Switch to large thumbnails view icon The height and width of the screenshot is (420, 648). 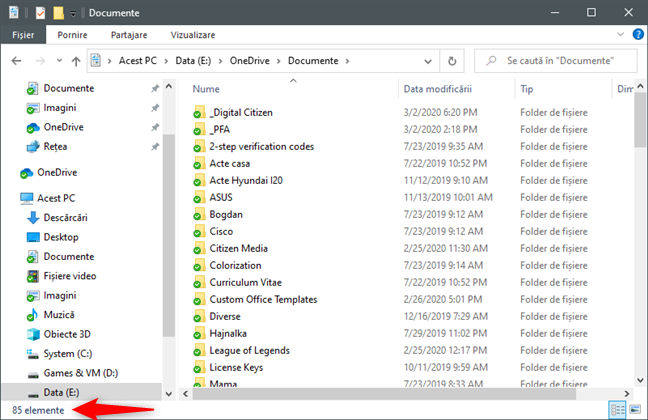(x=635, y=410)
